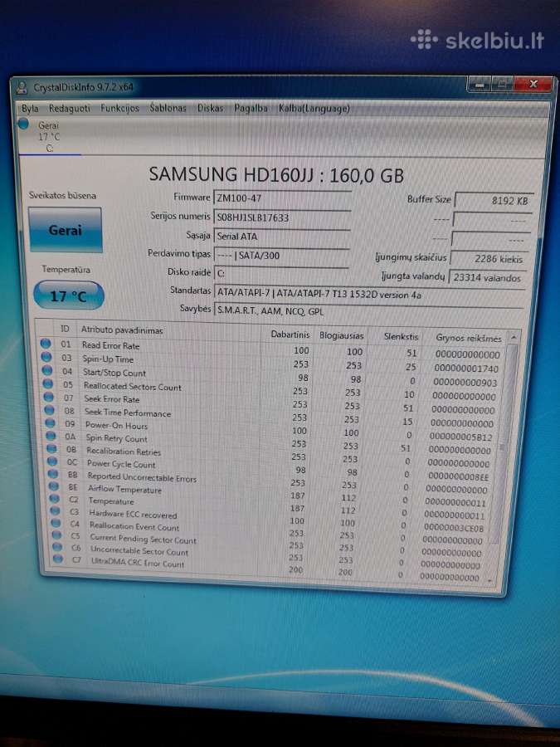This screenshot has height=747, width=560.
Task: Click status icon of Uncorrectable Sector Count row
Action: [x=57, y=547]
